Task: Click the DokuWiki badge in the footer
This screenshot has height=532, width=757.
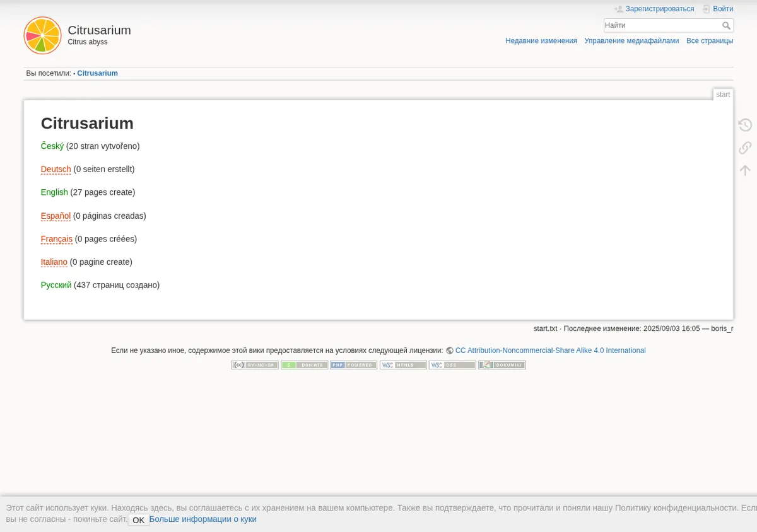Action: 502,365
